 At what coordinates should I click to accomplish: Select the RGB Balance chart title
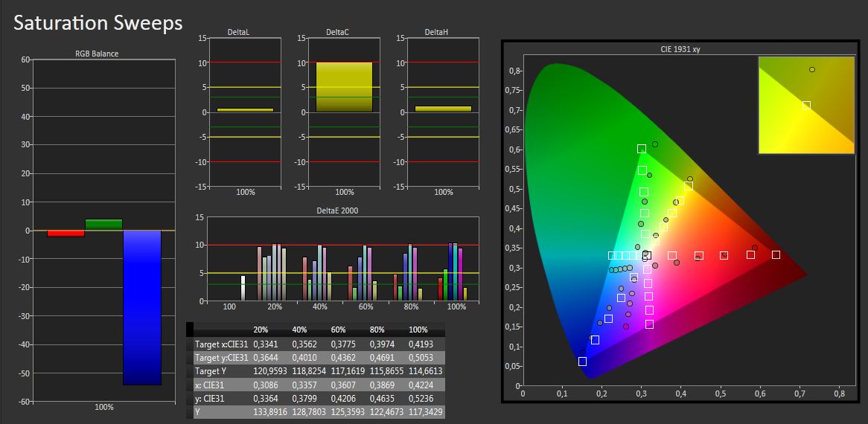click(x=97, y=54)
